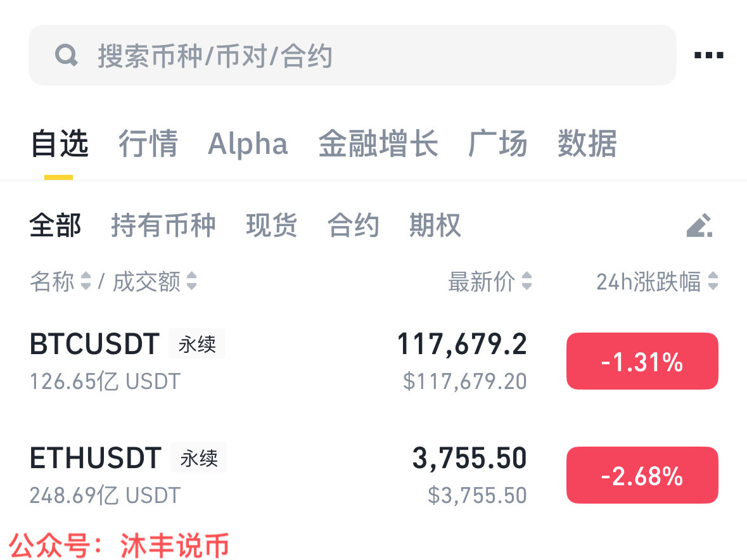This screenshot has width=747, height=560.
Task: Toggle ETHUSDT -2.68% change badge
Action: tap(642, 475)
